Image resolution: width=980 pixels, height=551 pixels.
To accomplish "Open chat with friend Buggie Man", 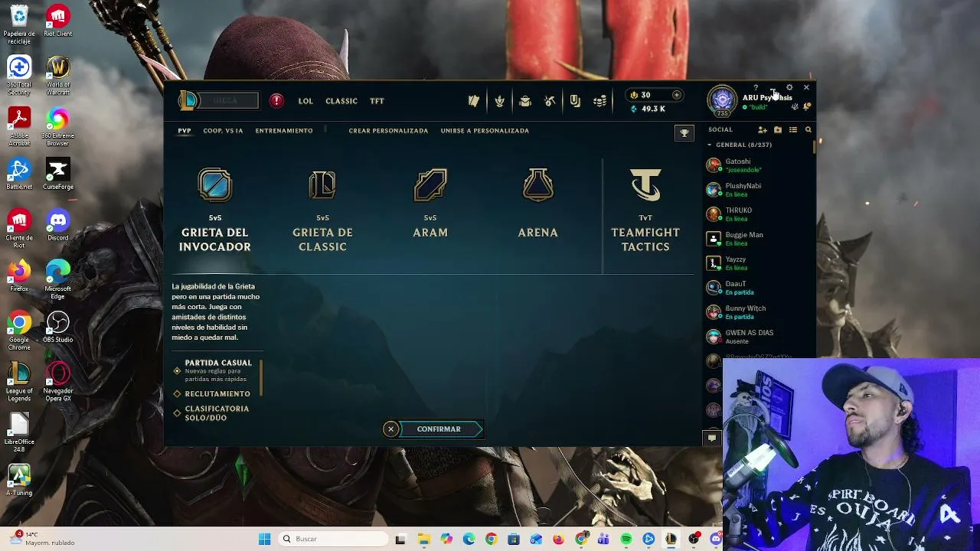I will (758, 239).
